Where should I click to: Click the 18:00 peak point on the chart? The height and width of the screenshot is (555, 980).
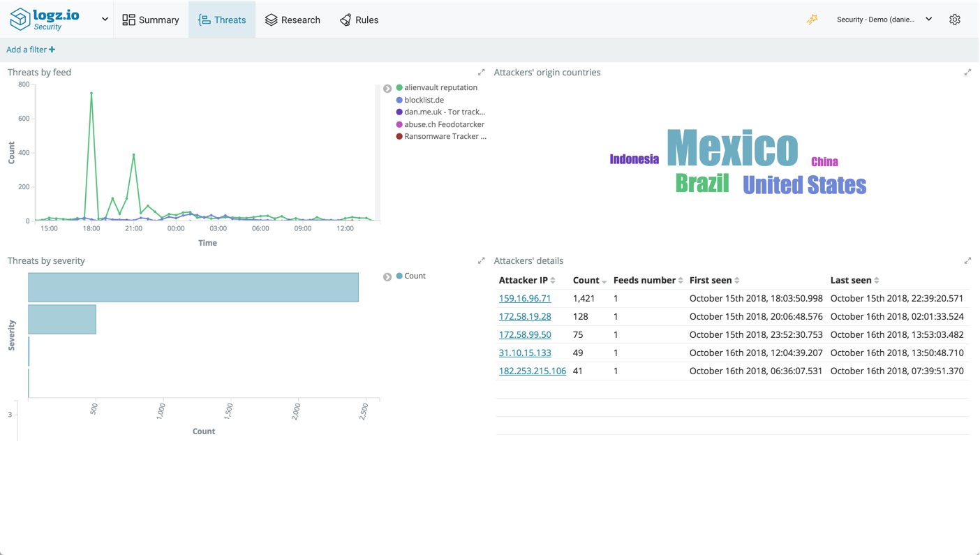(91, 94)
